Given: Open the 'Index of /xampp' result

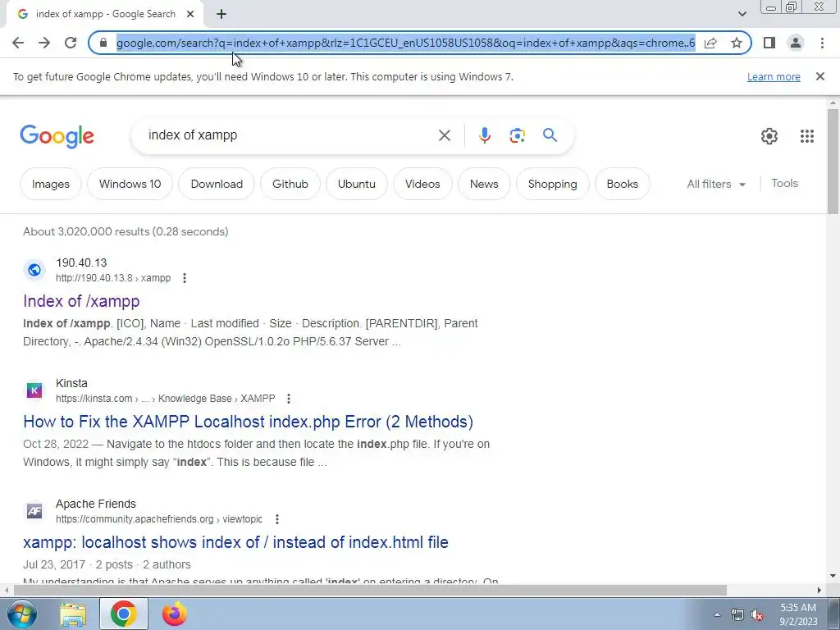Looking at the screenshot, I should (81, 301).
